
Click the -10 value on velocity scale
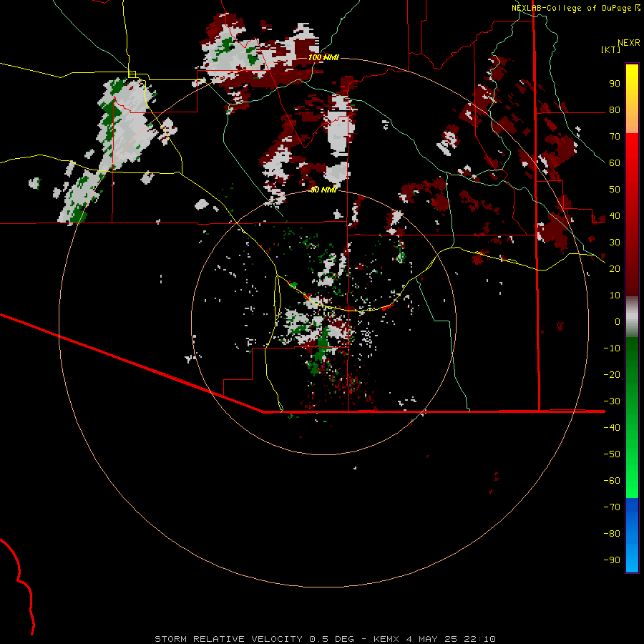point(612,348)
